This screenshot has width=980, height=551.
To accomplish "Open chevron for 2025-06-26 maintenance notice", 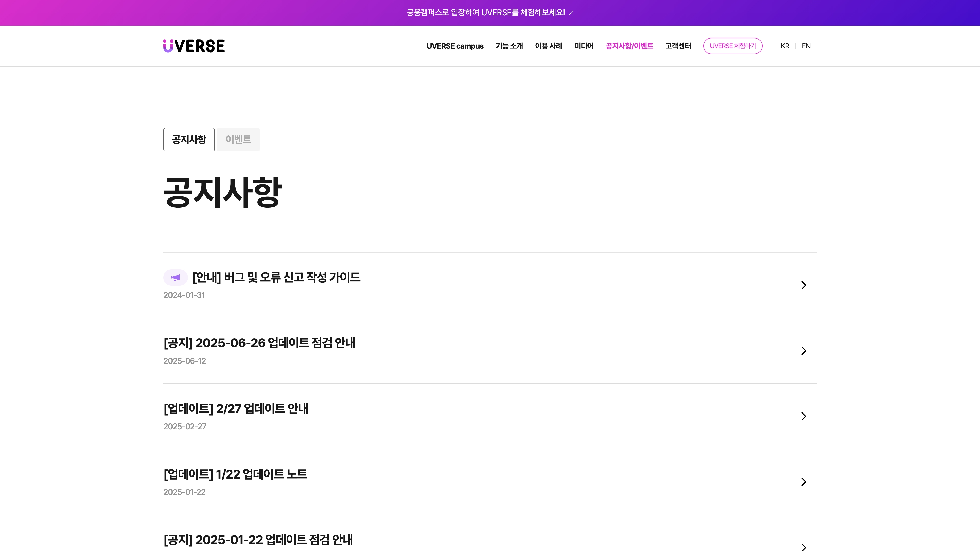I will (803, 350).
